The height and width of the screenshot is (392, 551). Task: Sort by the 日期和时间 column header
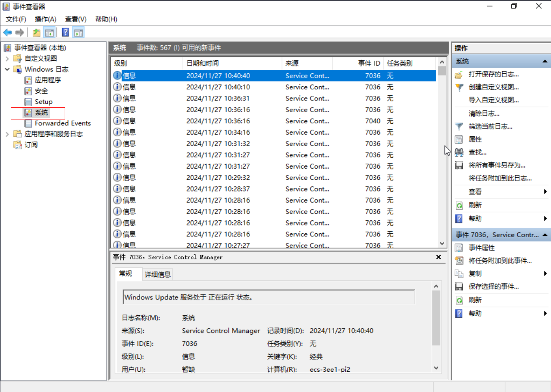(232, 63)
